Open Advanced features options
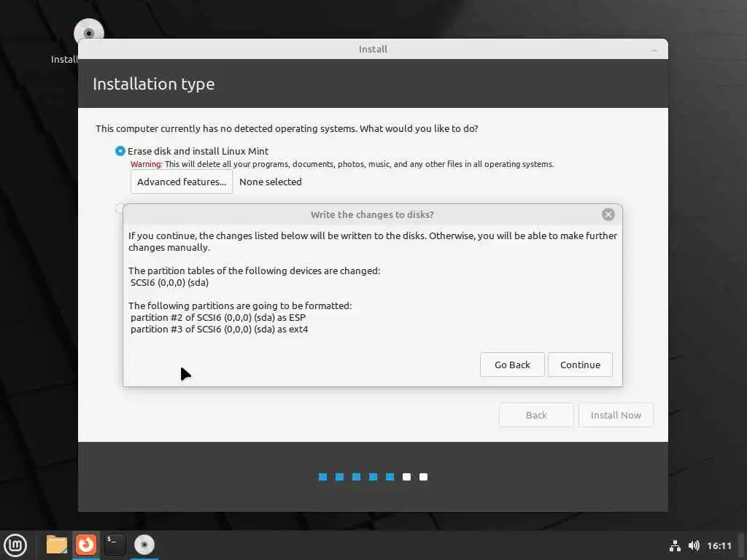The image size is (747, 560). point(182,182)
